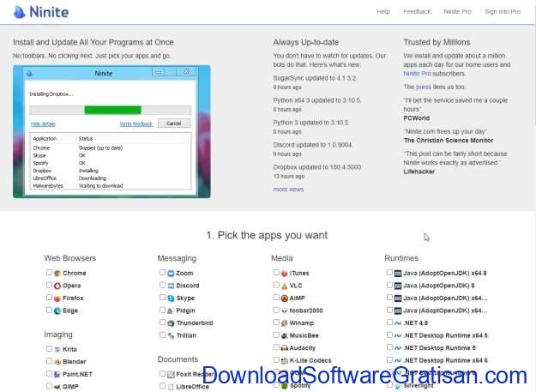Screen dimensions: 536x392
Task: Click the Pidgin app icon
Action: pyautogui.click(x=171, y=311)
